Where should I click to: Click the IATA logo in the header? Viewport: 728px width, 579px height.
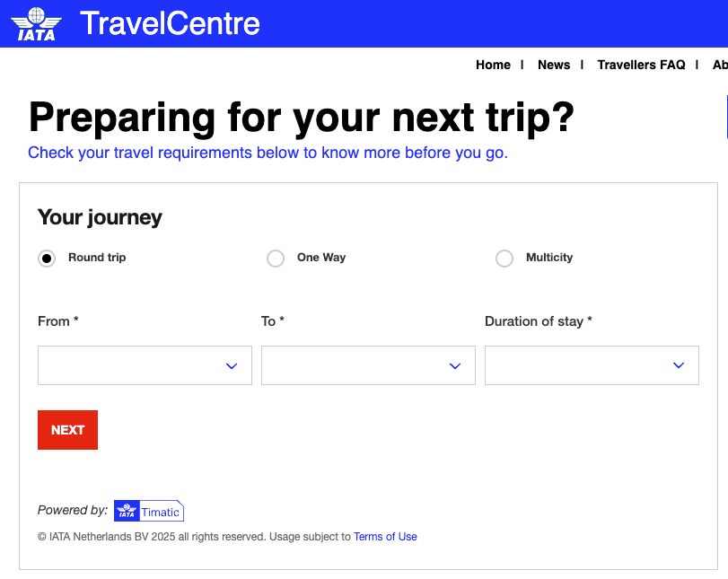coord(37,23)
